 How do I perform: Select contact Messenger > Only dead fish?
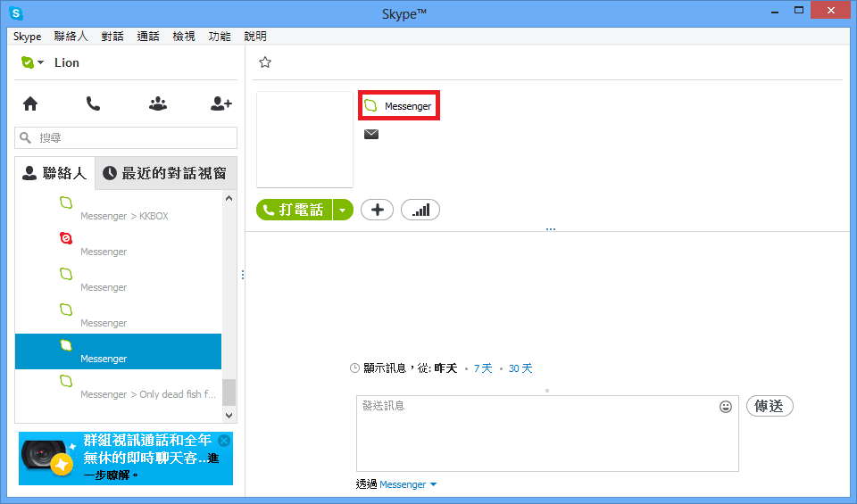pyautogui.click(x=118, y=387)
